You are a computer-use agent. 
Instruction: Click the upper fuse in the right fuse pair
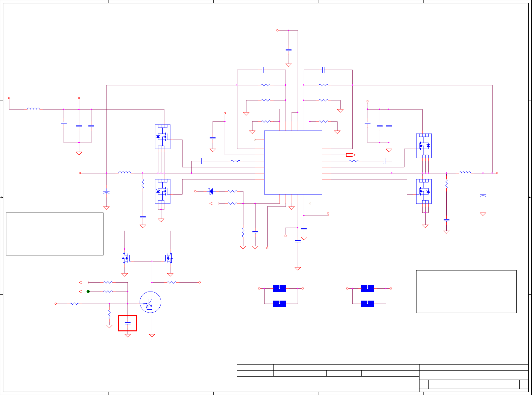click(x=368, y=288)
